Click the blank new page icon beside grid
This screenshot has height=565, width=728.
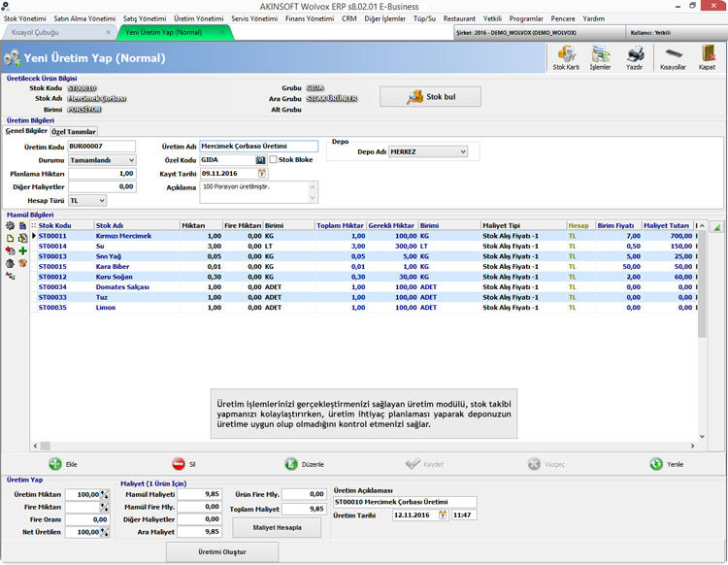click(10, 238)
